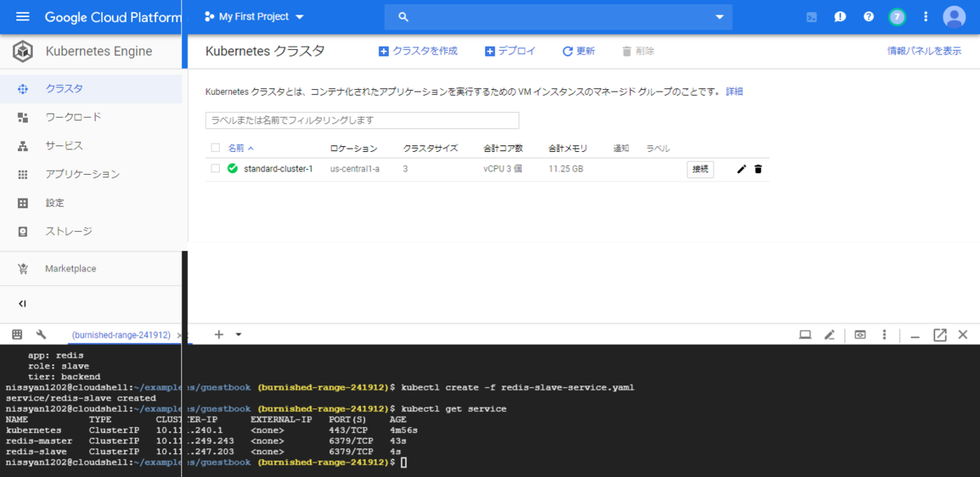
Task: Open Cloud Shell more options dots
Action: click(884, 334)
